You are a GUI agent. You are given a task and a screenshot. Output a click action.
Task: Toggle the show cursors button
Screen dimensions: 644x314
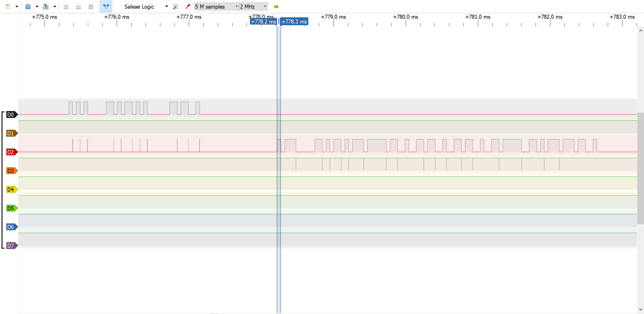click(x=106, y=7)
